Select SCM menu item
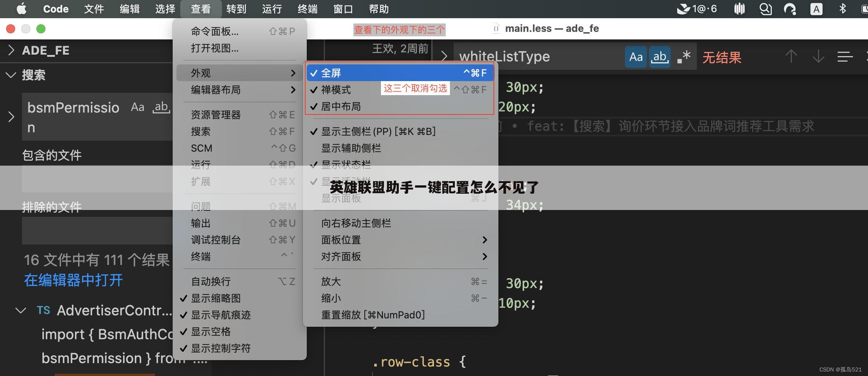 pos(240,148)
